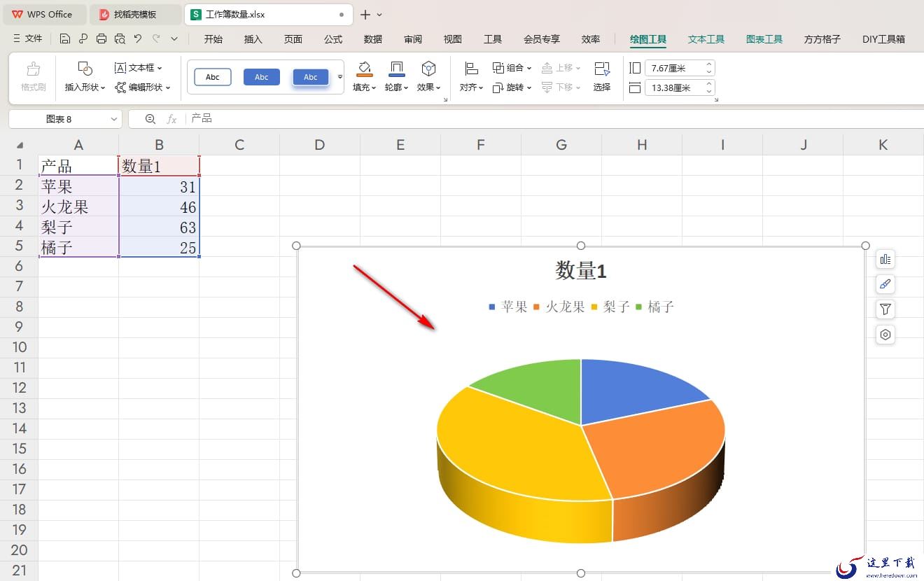Switch to the 文本工具 tab
924x581 pixels.
click(x=706, y=39)
